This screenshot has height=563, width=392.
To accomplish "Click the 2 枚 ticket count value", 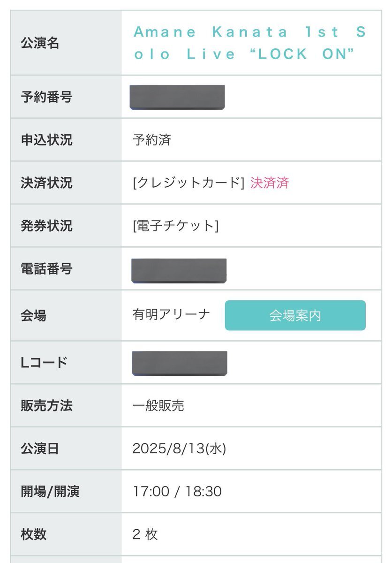I will pos(145,534).
